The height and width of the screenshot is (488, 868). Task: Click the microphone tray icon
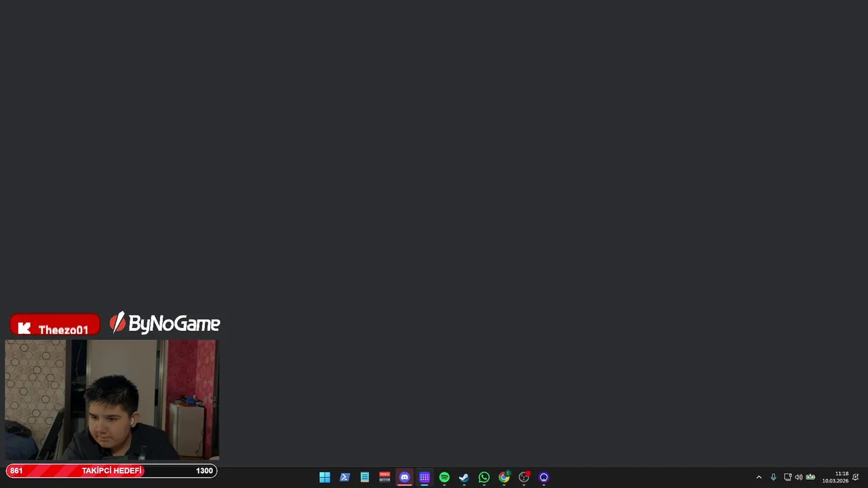click(773, 477)
